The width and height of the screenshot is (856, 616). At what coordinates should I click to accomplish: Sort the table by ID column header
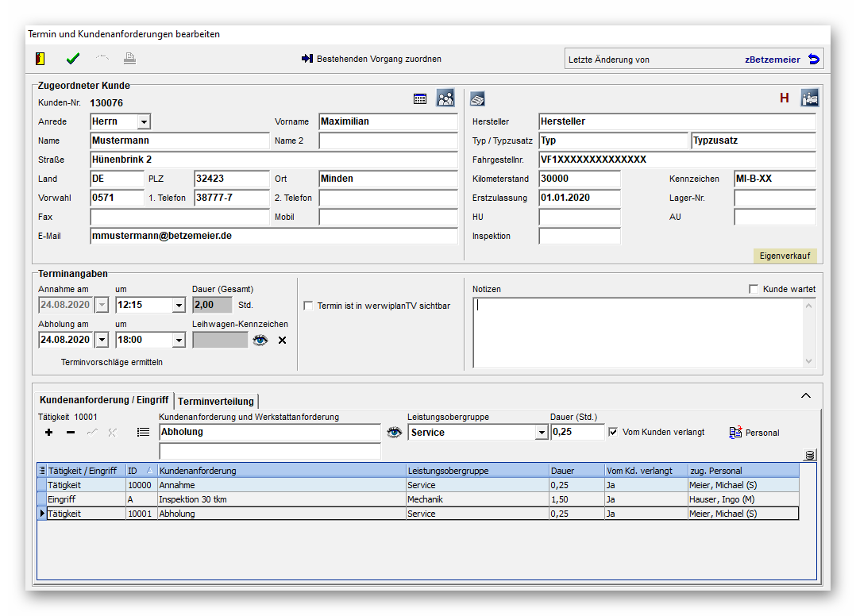pos(141,470)
